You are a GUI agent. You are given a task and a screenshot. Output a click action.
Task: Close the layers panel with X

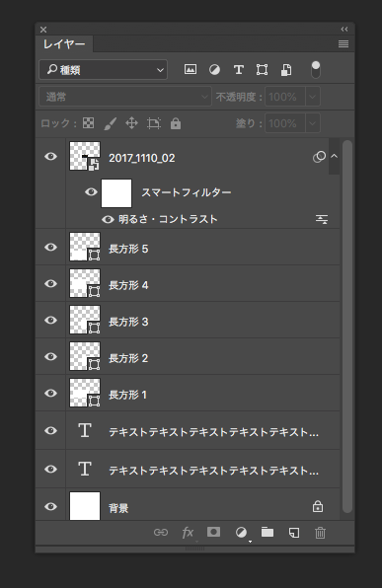pyautogui.click(x=43, y=30)
